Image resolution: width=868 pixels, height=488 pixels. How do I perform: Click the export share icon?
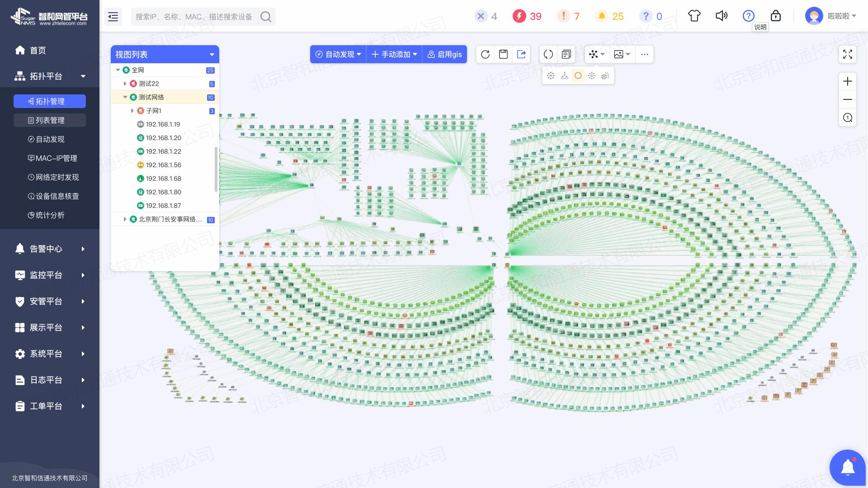click(x=521, y=54)
